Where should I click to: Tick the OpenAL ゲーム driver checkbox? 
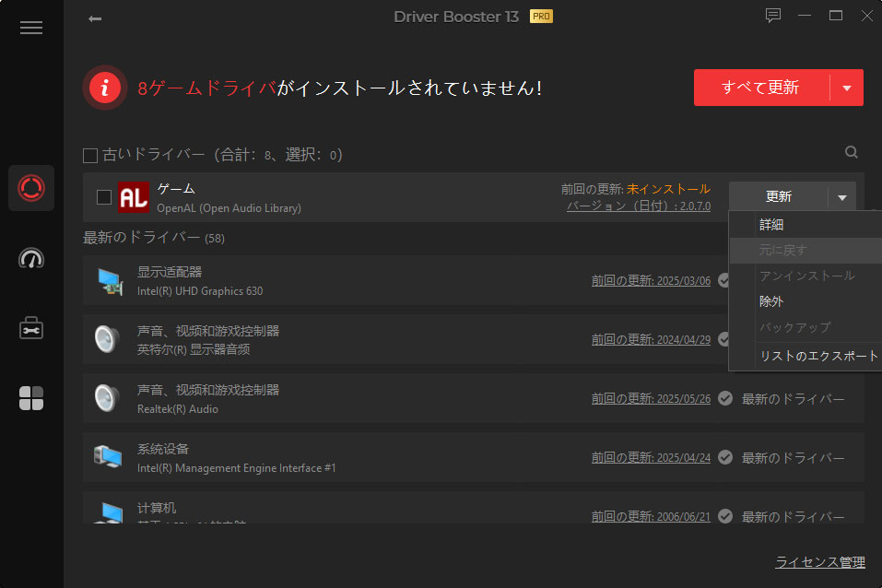[x=104, y=197]
